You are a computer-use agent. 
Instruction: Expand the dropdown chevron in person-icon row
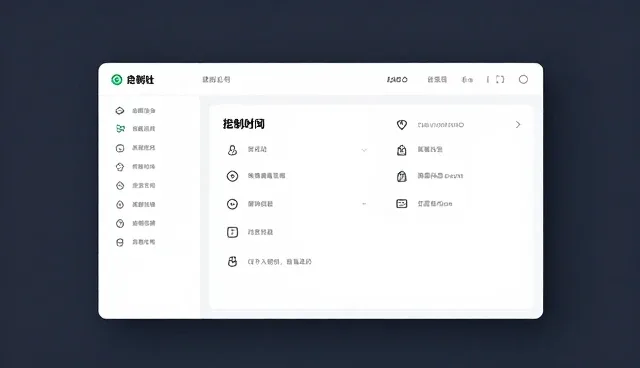(x=364, y=150)
